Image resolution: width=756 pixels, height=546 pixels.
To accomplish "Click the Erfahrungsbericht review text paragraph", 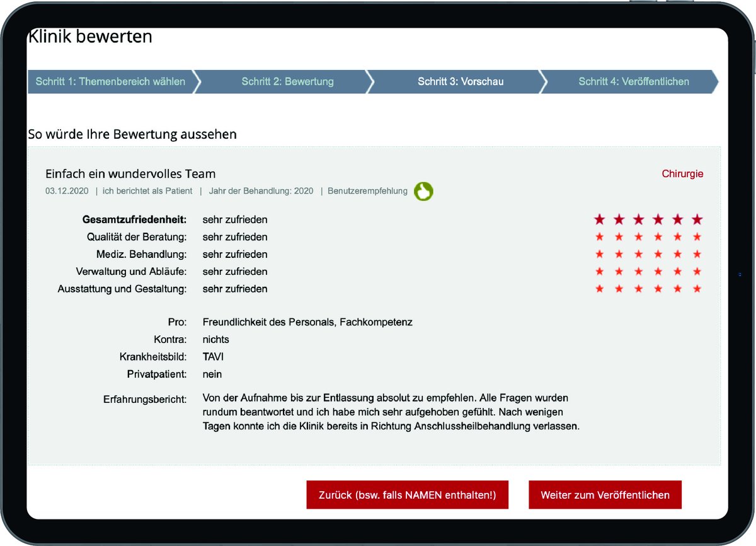I will pyautogui.click(x=390, y=412).
